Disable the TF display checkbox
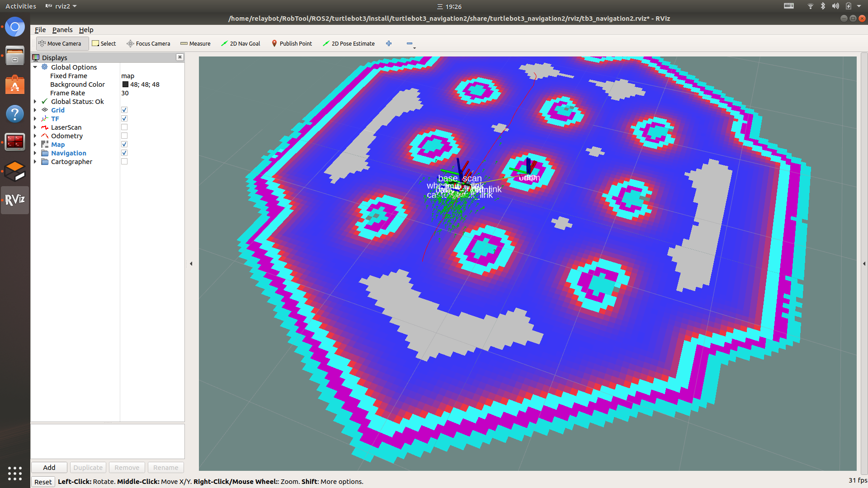 point(124,119)
